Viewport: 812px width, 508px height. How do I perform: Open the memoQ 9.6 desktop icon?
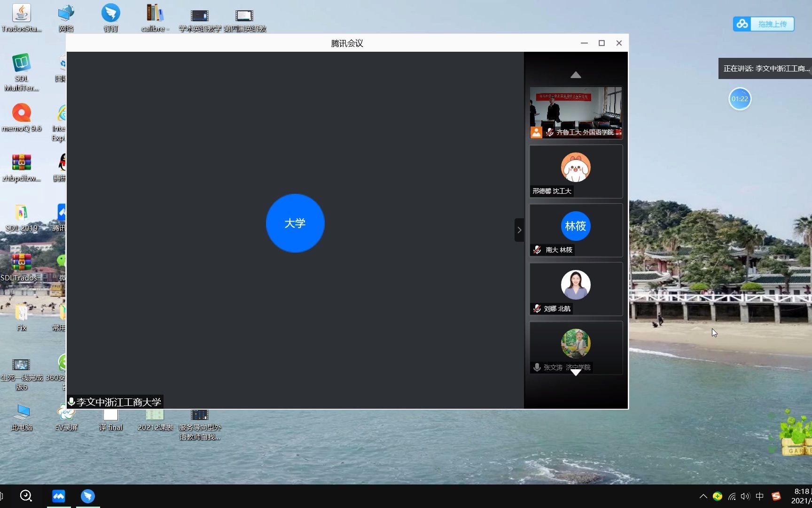pyautogui.click(x=21, y=118)
